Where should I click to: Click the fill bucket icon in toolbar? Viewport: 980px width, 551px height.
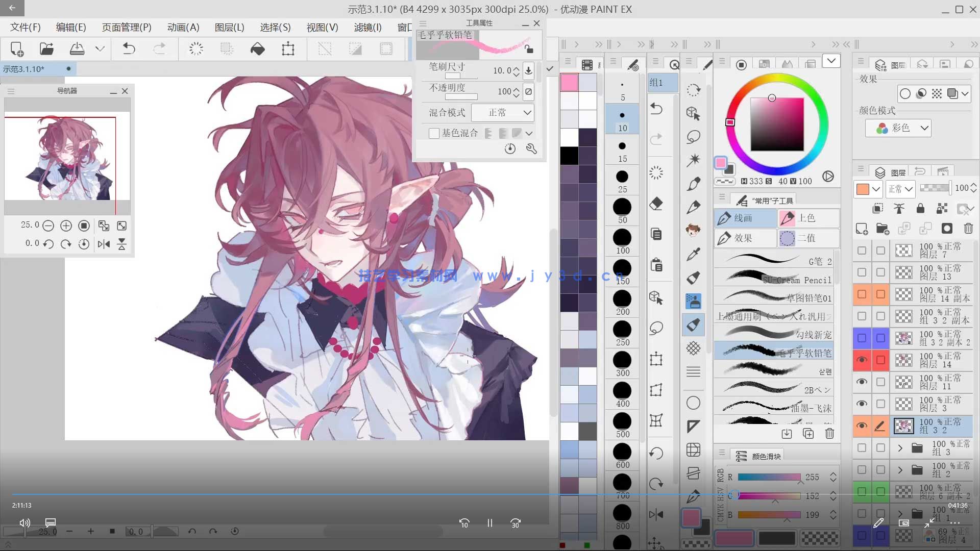(x=257, y=49)
